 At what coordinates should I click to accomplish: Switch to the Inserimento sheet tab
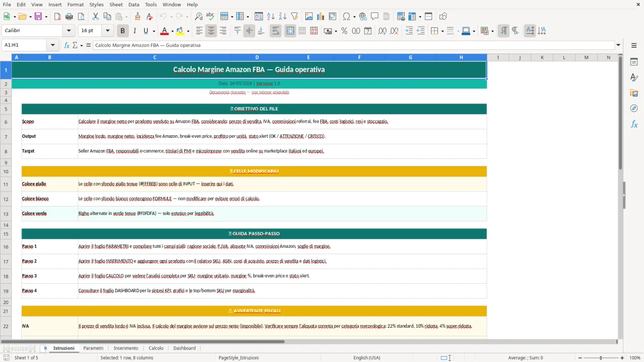point(126,348)
